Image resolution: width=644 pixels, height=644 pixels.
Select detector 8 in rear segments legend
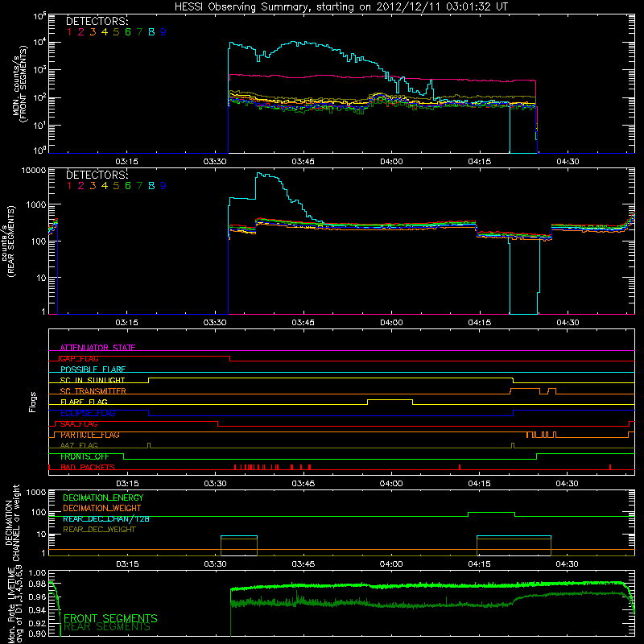click(x=151, y=186)
